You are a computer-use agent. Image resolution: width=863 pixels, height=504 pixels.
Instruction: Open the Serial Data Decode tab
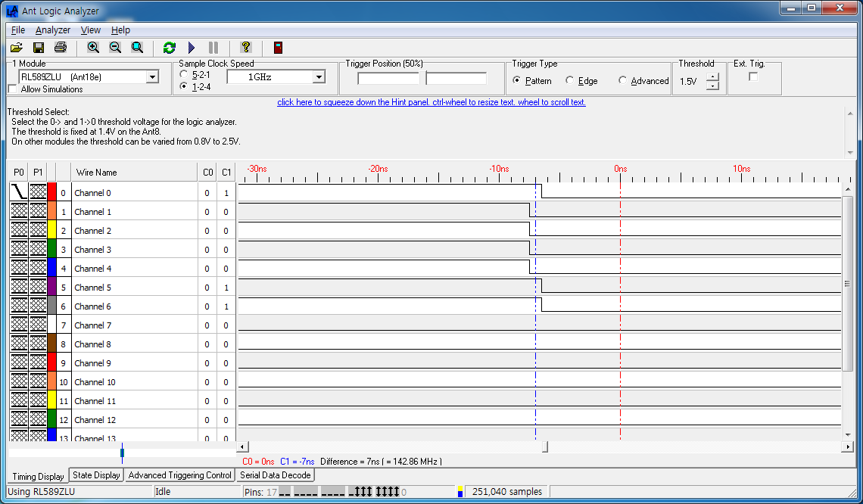coord(275,475)
